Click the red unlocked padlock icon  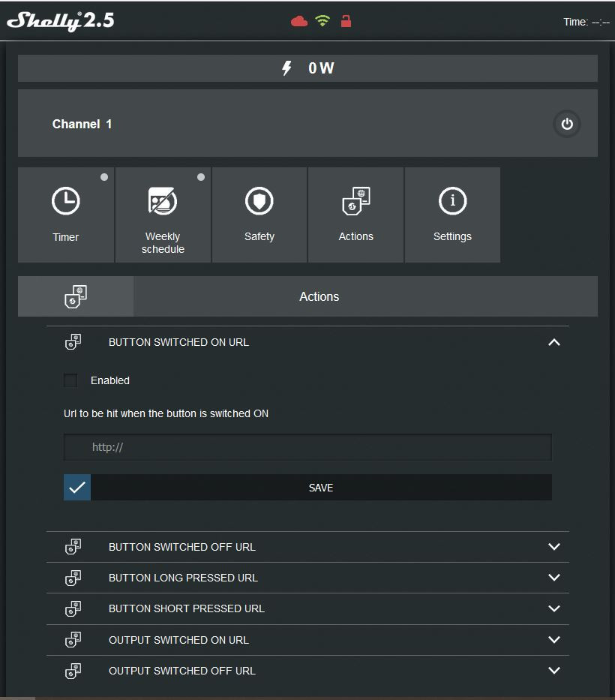tap(346, 21)
